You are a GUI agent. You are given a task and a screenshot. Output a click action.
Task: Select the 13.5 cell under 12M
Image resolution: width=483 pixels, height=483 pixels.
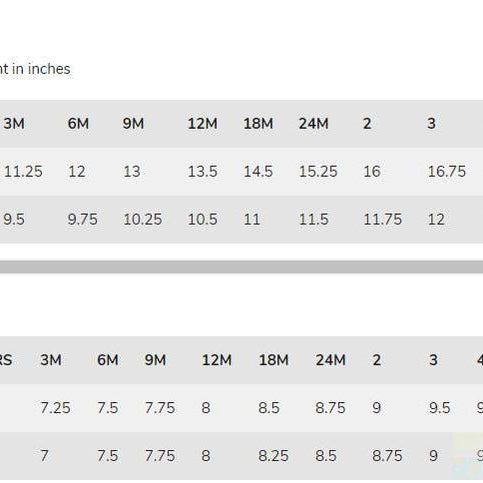[x=202, y=172]
